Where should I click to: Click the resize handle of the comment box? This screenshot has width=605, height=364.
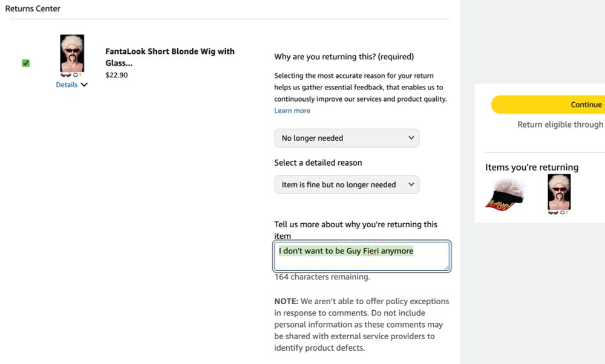coord(446,267)
